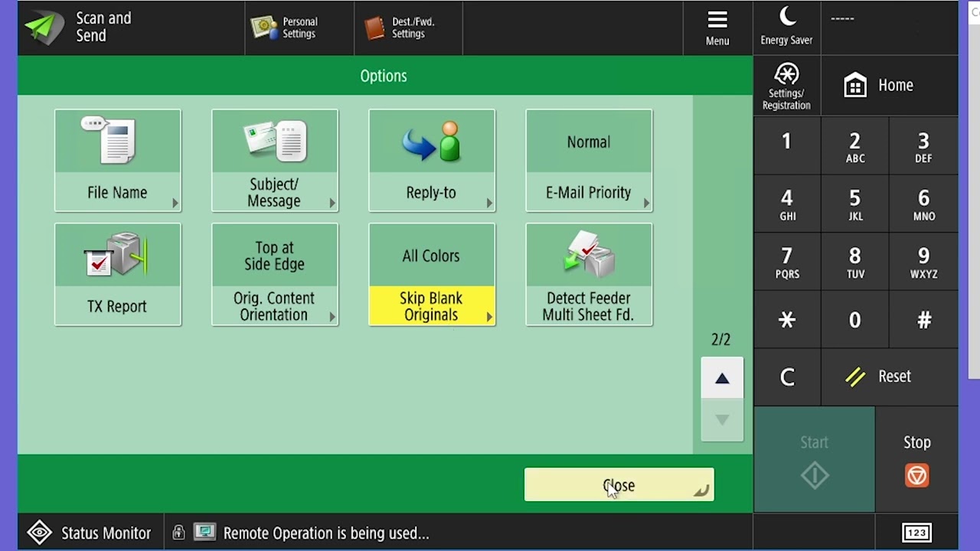Toggle Detect Feeder Multi Sheet Fd.
The width and height of the screenshot is (980, 551).
[589, 275]
